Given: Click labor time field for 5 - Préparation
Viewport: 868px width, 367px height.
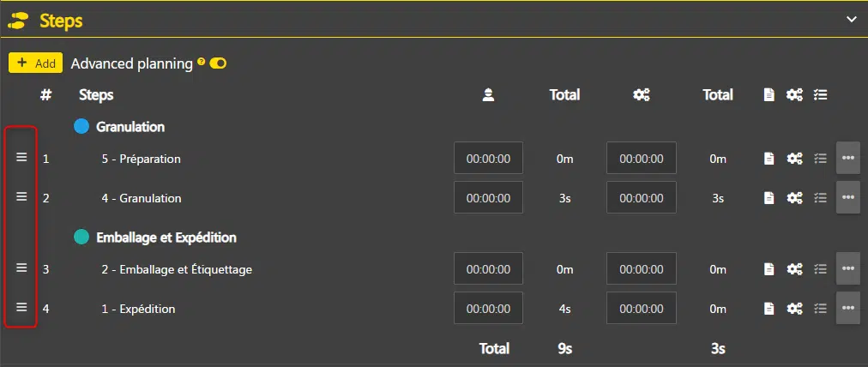Looking at the screenshot, I should point(488,159).
